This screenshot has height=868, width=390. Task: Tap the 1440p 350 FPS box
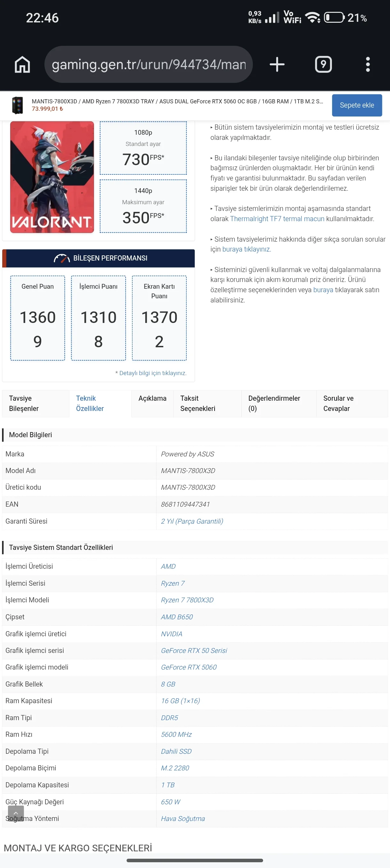[x=143, y=206]
